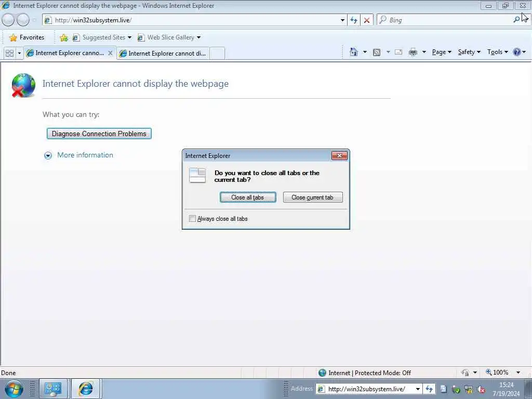Click Safely Remove Hardware tray icon

456,390
